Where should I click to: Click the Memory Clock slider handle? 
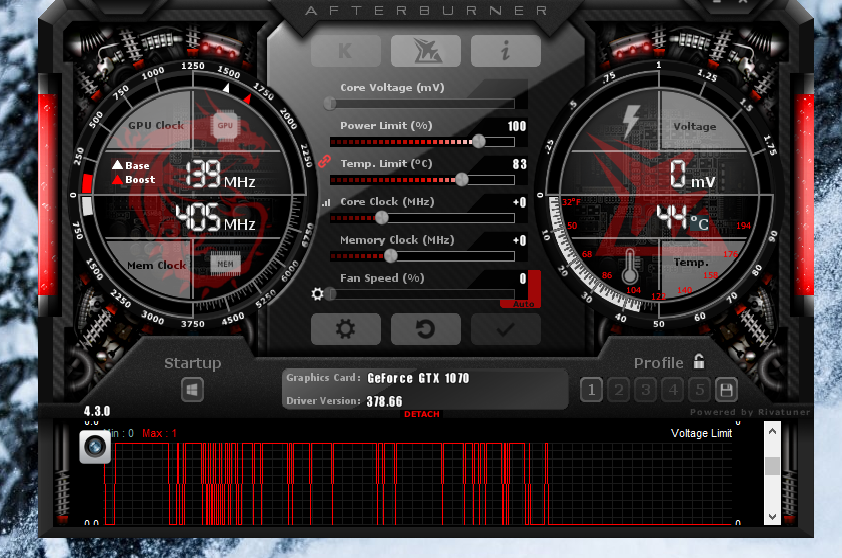point(390,256)
